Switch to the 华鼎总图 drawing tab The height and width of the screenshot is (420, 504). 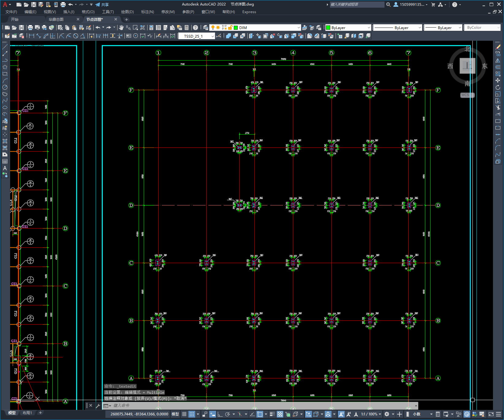(x=56, y=19)
